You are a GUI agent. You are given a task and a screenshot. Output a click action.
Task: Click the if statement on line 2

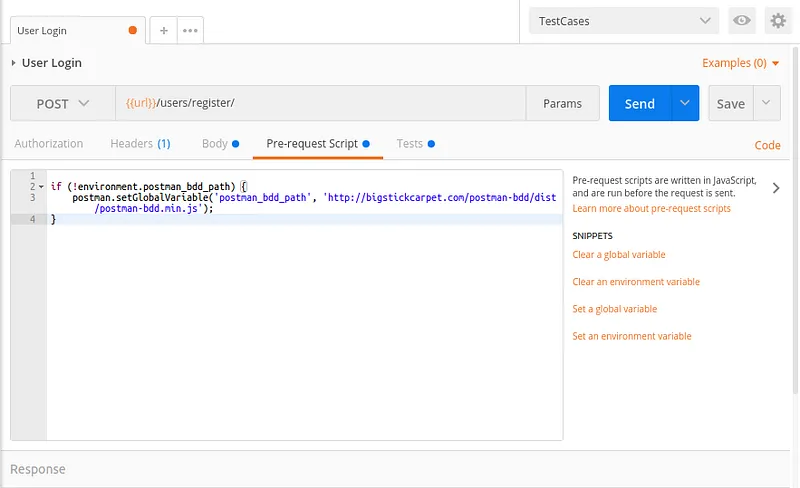(x=148, y=186)
